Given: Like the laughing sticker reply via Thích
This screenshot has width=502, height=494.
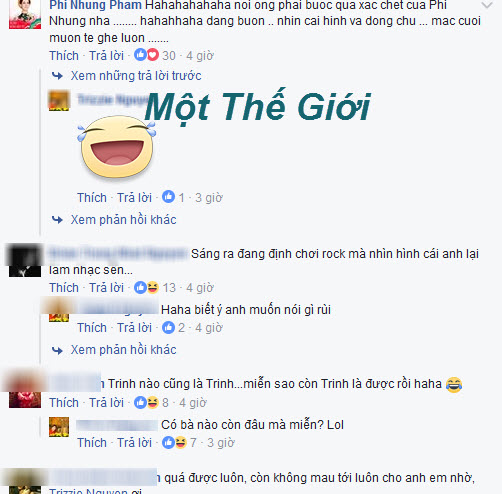Looking at the screenshot, I should point(92,197).
